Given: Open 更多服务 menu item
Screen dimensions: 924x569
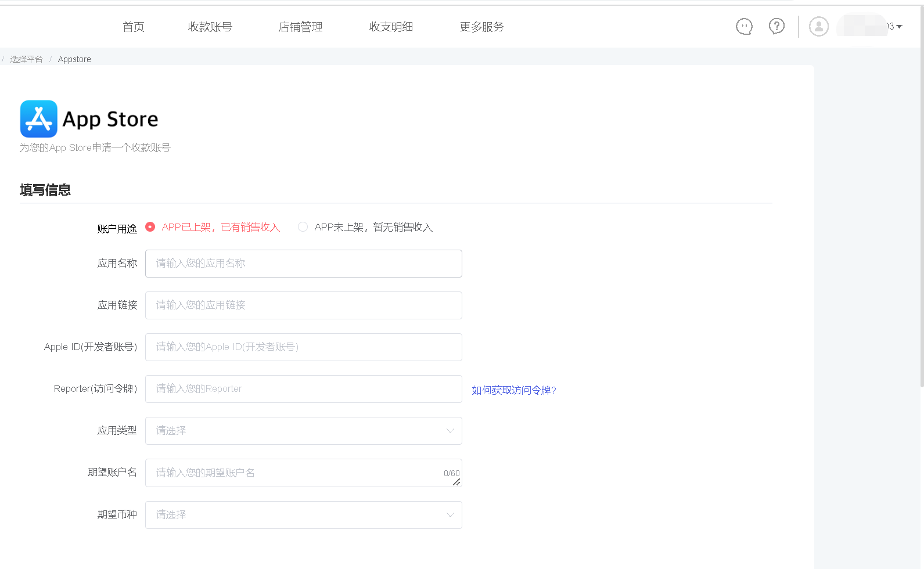Looking at the screenshot, I should click(x=481, y=27).
